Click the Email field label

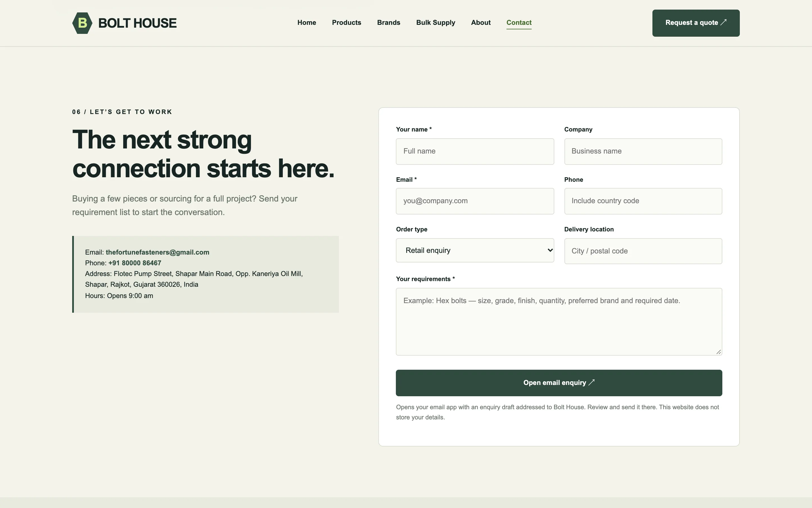pyautogui.click(x=406, y=179)
